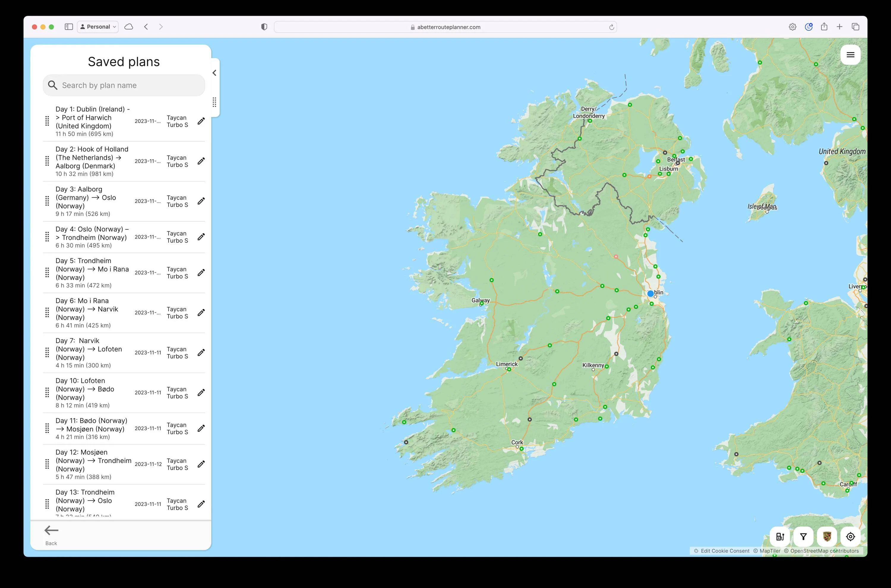
Task: Click the abetterrouteplanner.com address bar
Action: (x=445, y=27)
